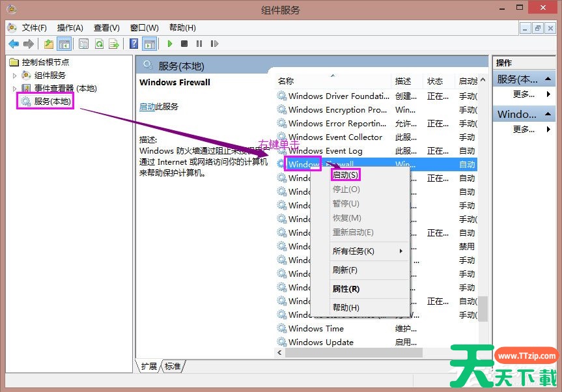Open the Help question mark toolbar icon
Image resolution: width=562 pixels, height=392 pixels.
pos(133,44)
